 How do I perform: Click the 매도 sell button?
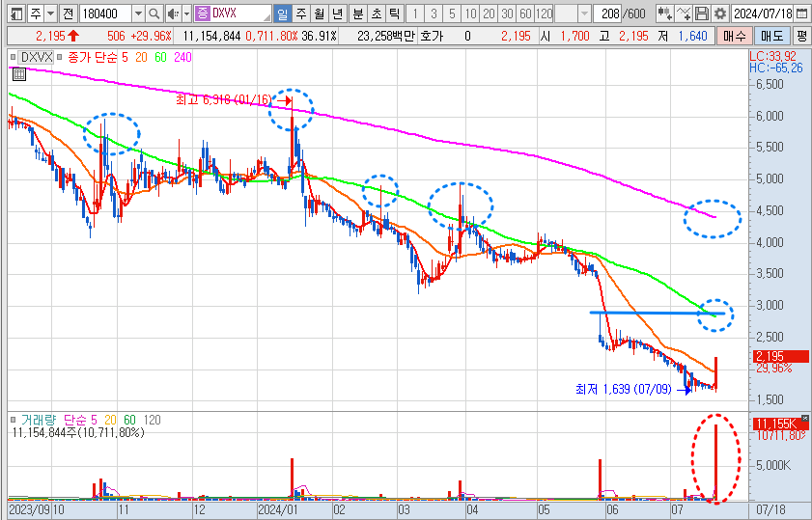click(x=771, y=37)
